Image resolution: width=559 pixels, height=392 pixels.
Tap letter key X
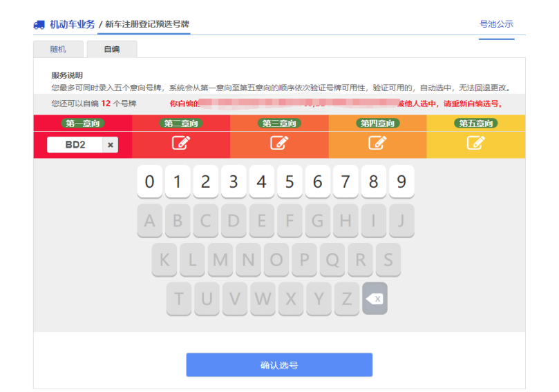click(291, 299)
